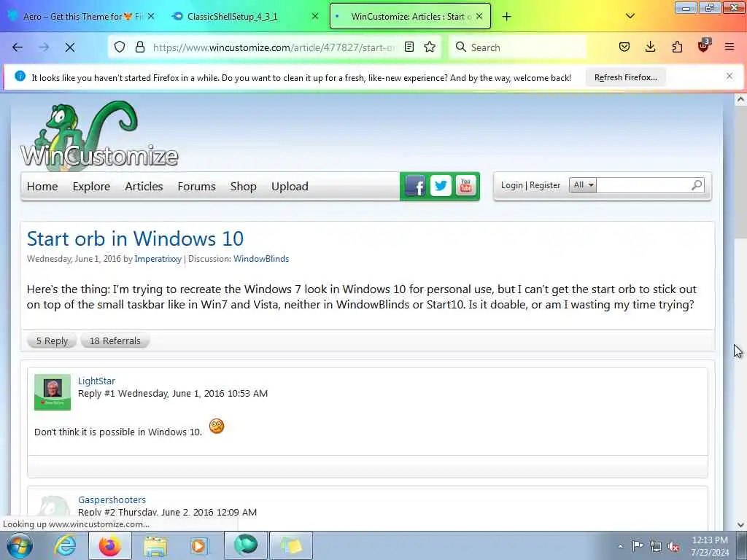
Task: Click the page scrollbar up arrow
Action: pos(740,99)
